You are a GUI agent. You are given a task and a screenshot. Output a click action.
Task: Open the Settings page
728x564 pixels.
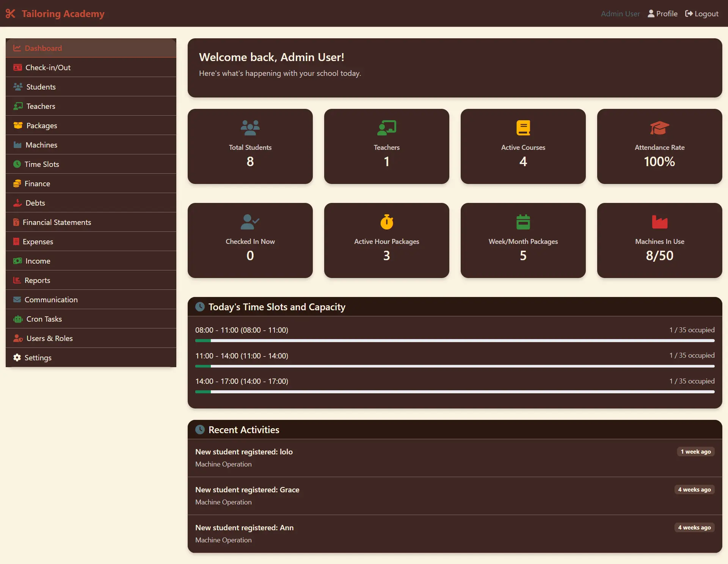pos(91,358)
